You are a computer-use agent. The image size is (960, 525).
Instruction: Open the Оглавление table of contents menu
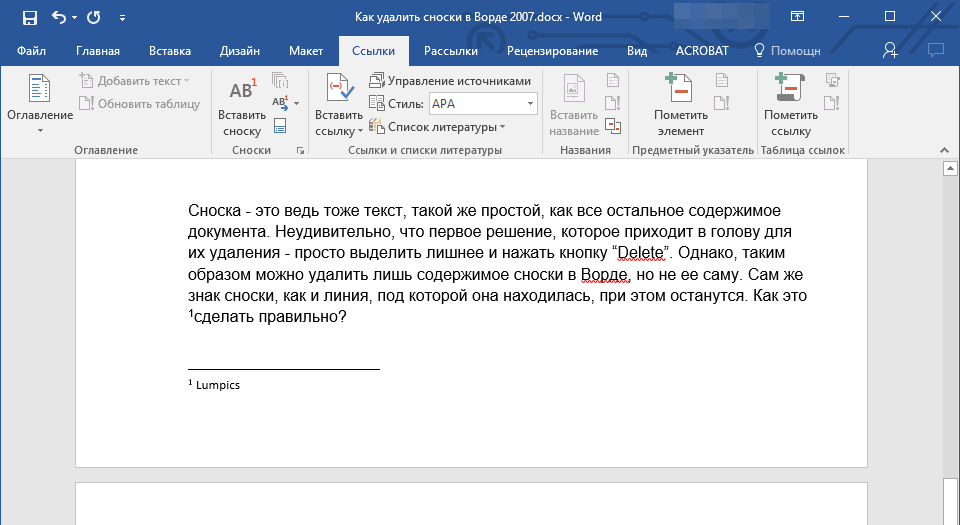click(40, 107)
